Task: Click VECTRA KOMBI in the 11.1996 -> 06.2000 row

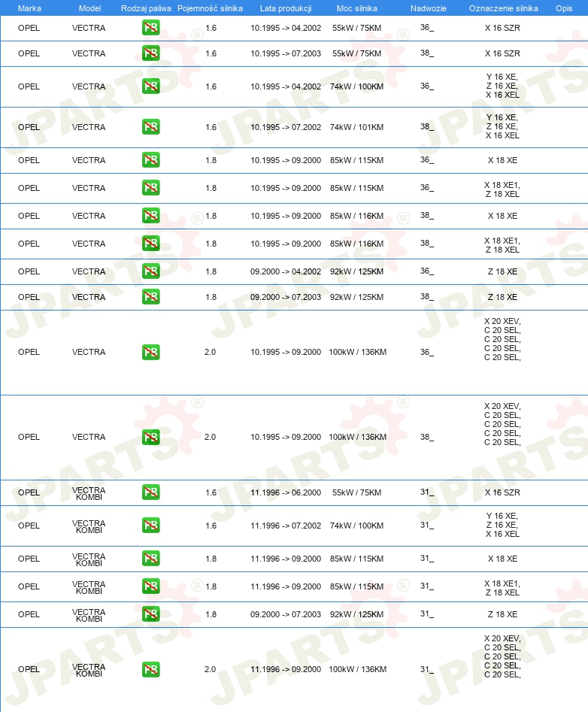Action: [x=89, y=493]
